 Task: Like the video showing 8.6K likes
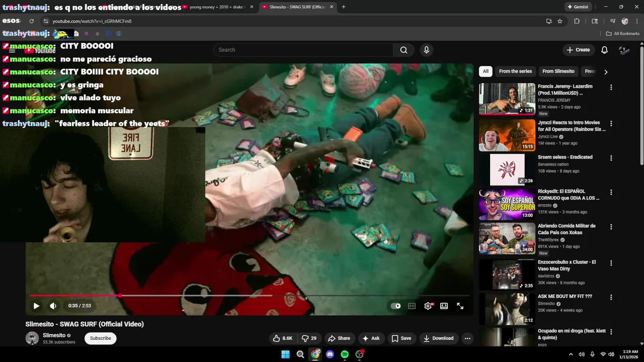click(282, 338)
